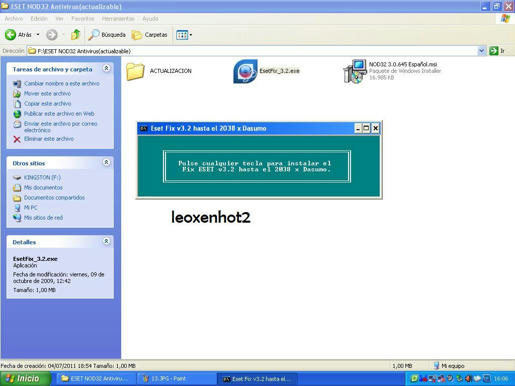Screen dimensions: 515x386
Task: Click Mover este archivo link
Action: pos(47,94)
